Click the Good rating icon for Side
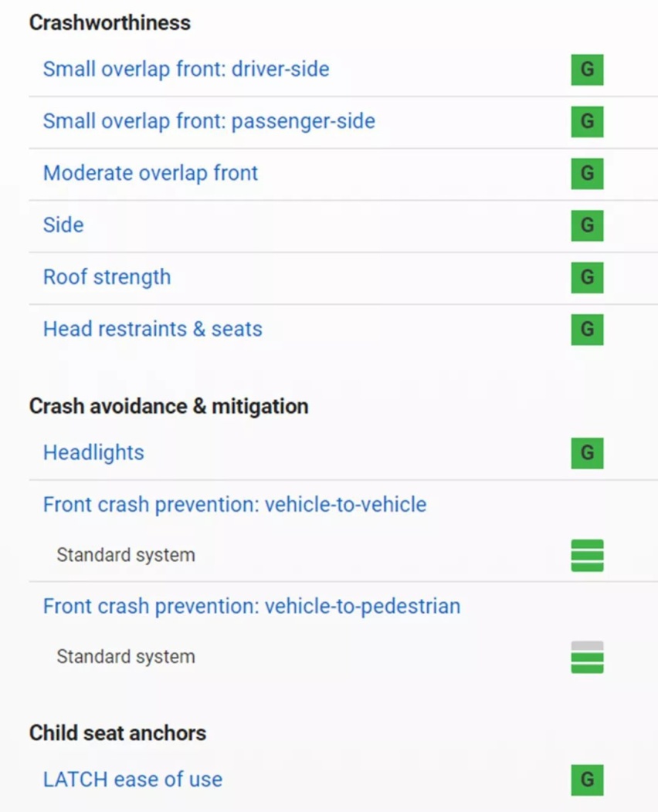This screenshot has height=812, width=658. coord(587,225)
